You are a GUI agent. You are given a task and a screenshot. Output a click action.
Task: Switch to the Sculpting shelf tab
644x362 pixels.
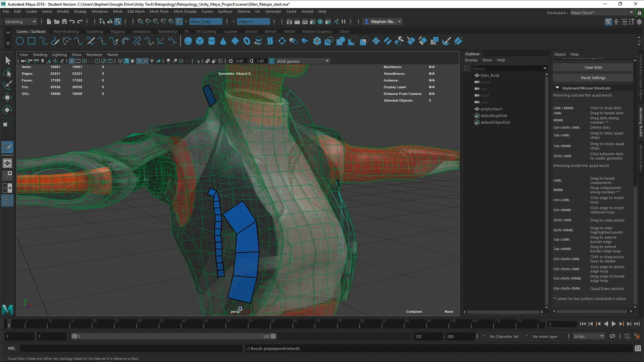click(x=95, y=31)
